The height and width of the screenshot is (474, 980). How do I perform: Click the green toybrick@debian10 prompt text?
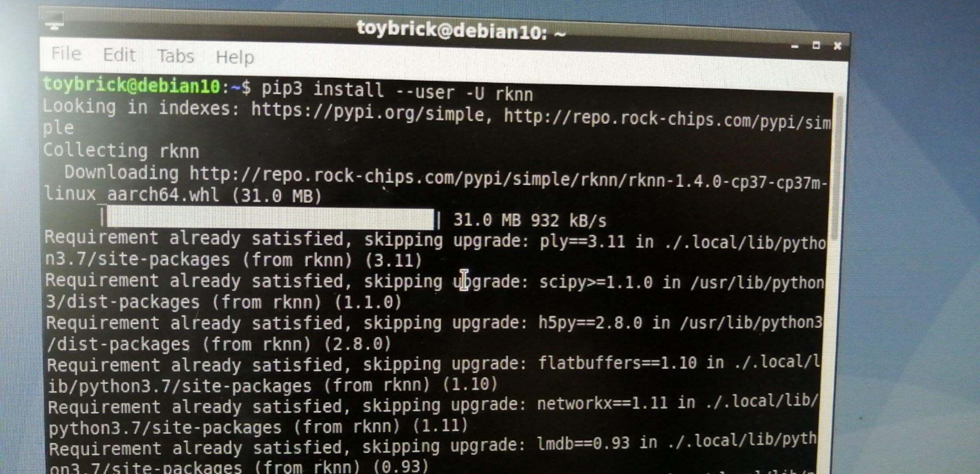131,85
